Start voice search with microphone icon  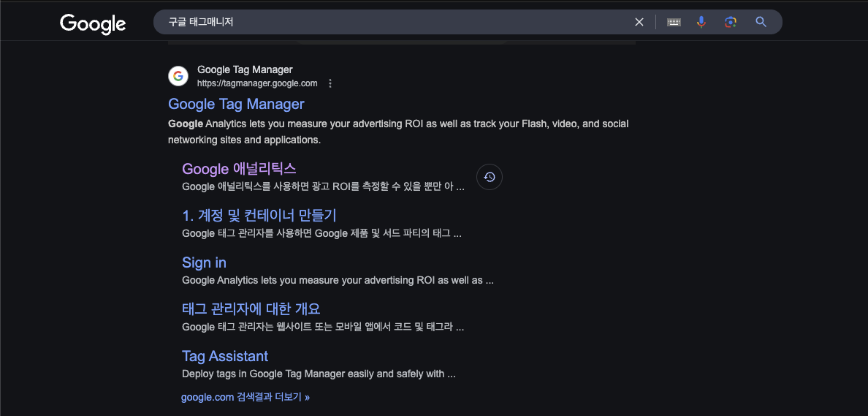[x=701, y=22]
